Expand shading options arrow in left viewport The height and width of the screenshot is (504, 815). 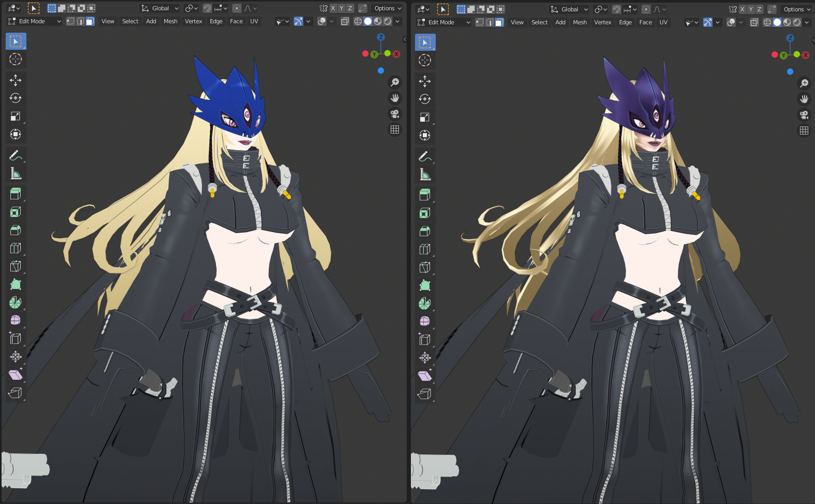[x=397, y=21]
